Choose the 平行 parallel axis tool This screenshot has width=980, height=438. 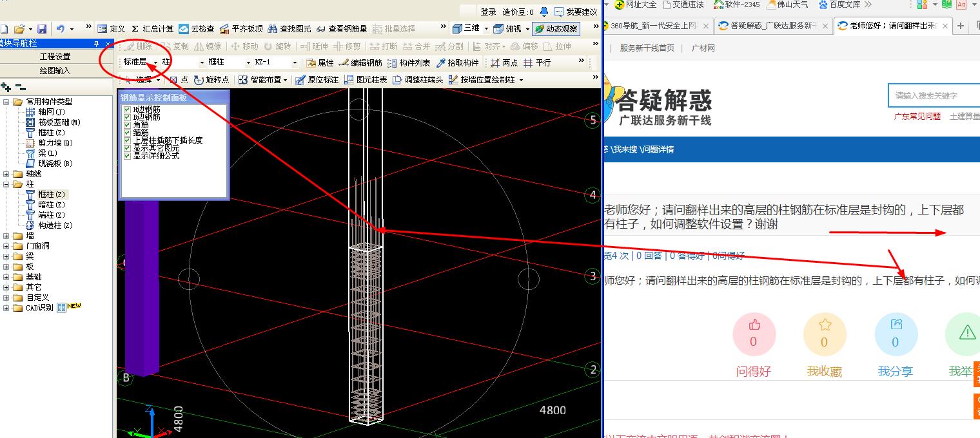tap(537, 63)
